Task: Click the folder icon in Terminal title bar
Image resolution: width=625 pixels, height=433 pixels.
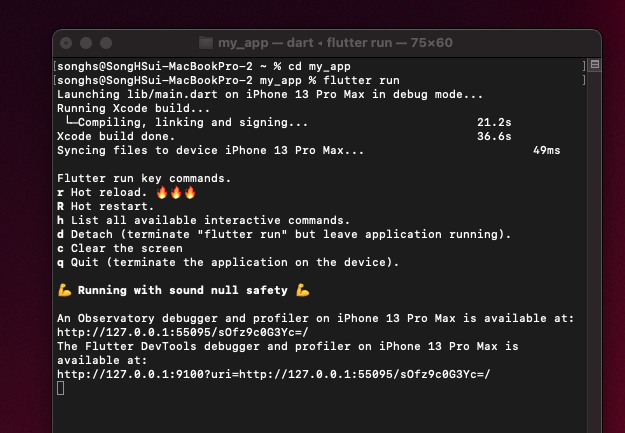Action: point(206,43)
